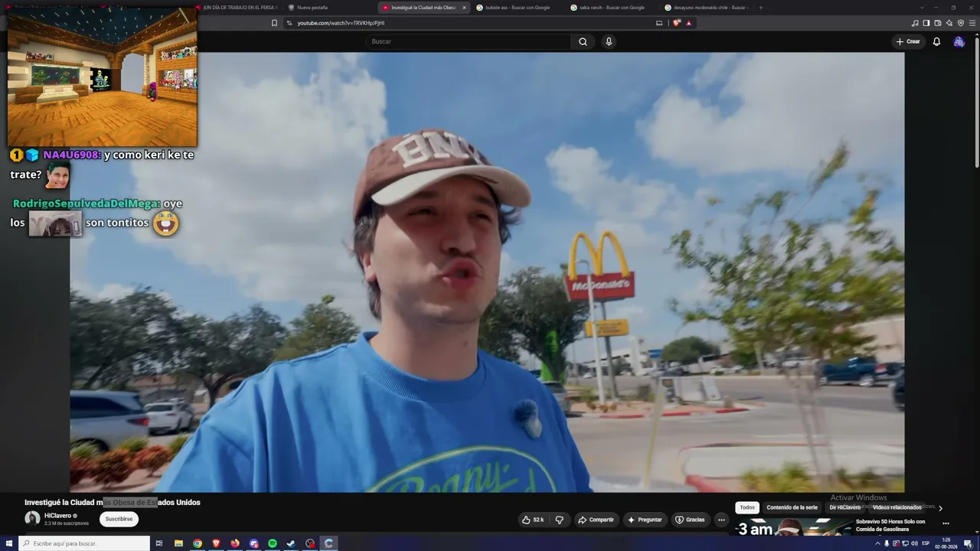The image size is (980, 551).
Task: Open Task View on the taskbar
Action: pyautogui.click(x=159, y=543)
